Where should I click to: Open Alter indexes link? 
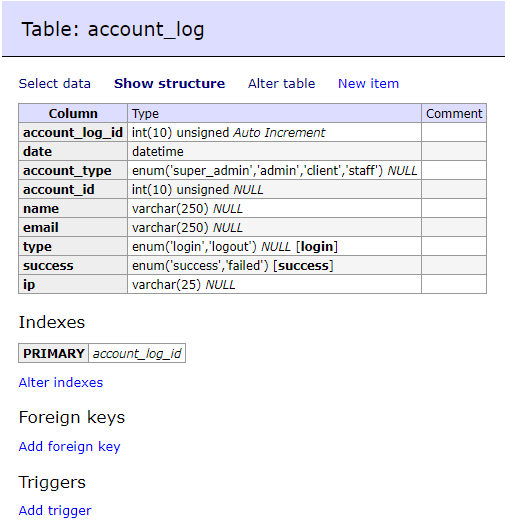pos(61,383)
